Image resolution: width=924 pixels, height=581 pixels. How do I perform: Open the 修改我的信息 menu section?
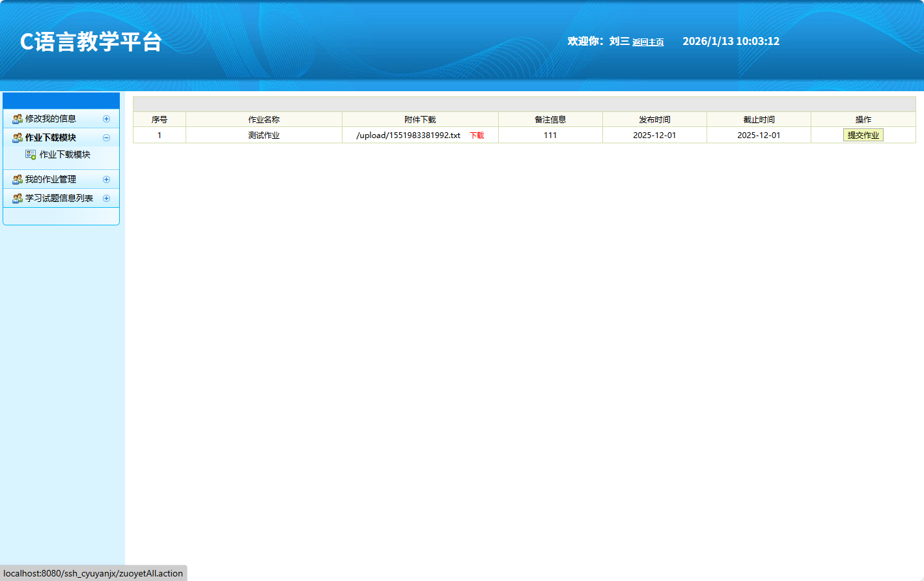point(51,119)
